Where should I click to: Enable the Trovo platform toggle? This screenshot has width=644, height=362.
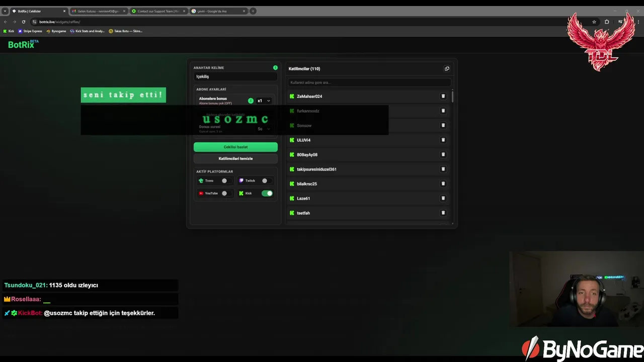point(226,180)
